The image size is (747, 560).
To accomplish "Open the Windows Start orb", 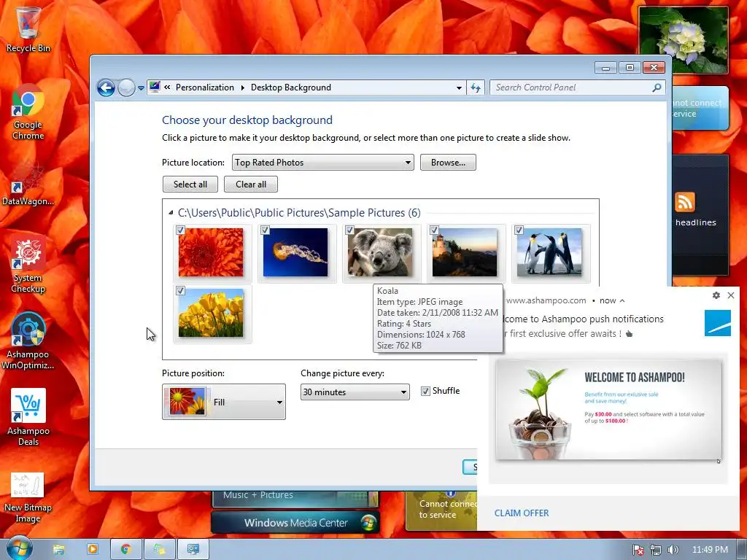I will pos(19,548).
